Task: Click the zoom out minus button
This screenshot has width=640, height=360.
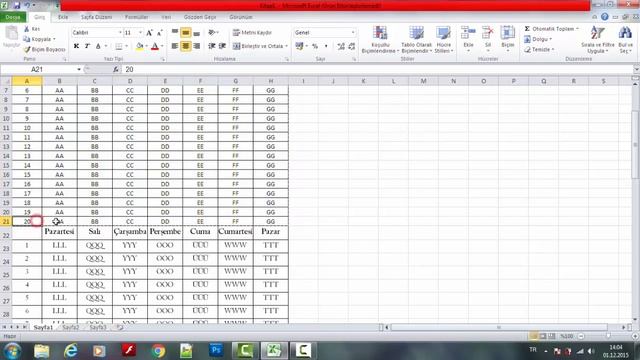Action: (581, 336)
